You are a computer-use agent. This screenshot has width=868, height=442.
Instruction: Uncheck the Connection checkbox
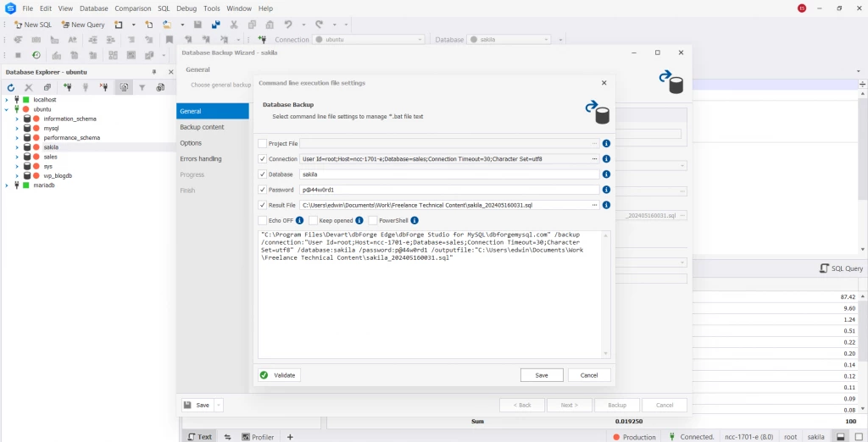click(263, 159)
